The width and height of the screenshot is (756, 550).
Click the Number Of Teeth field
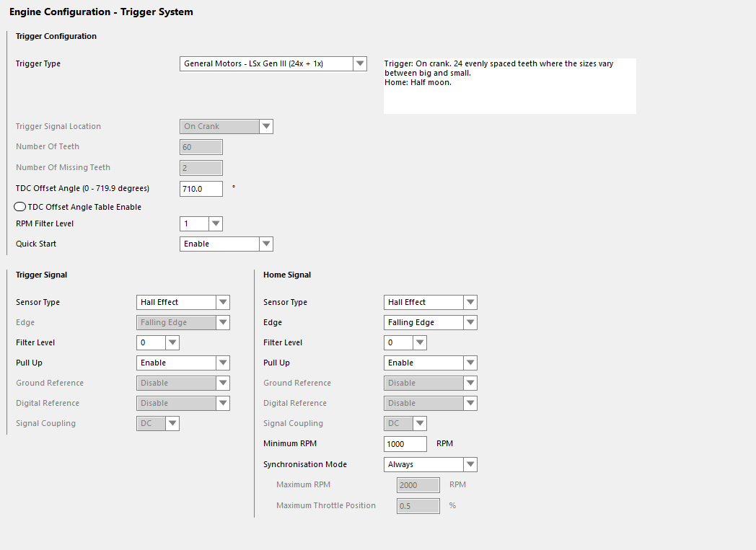(201, 147)
